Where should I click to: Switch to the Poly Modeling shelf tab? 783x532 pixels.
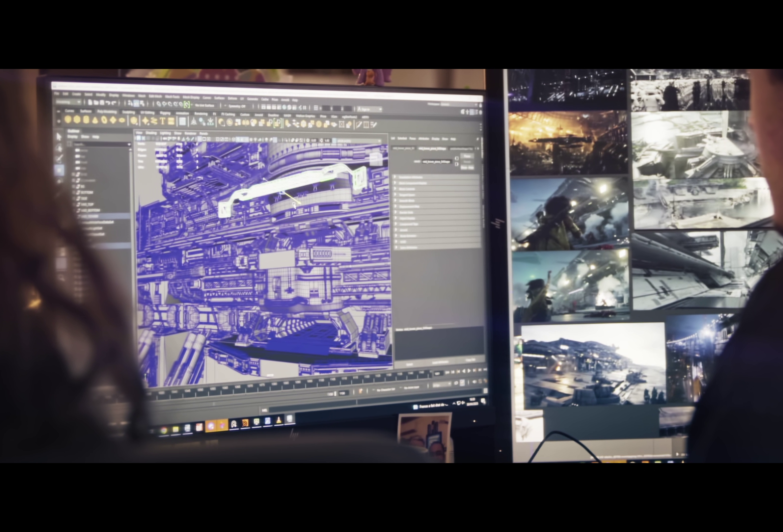point(106,112)
